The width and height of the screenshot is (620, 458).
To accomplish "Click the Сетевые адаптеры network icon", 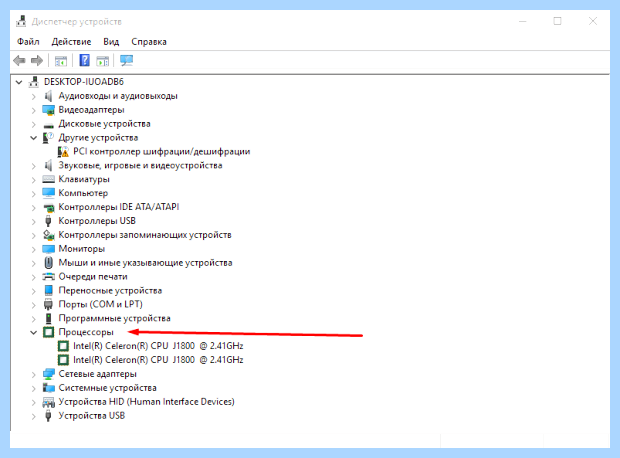I will [x=48, y=374].
